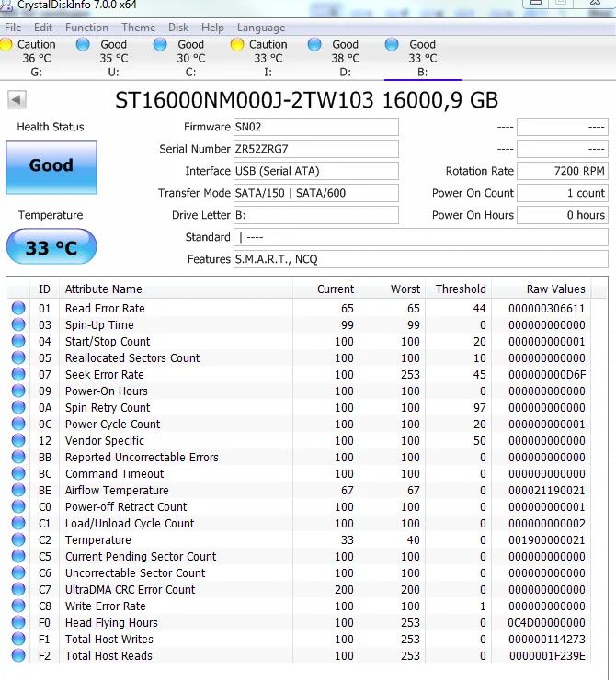Image resolution: width=616 pixels, height=680 pixels.
Task: Click status icon for Load/Unload Cycle Count
Action: (18, 523)
